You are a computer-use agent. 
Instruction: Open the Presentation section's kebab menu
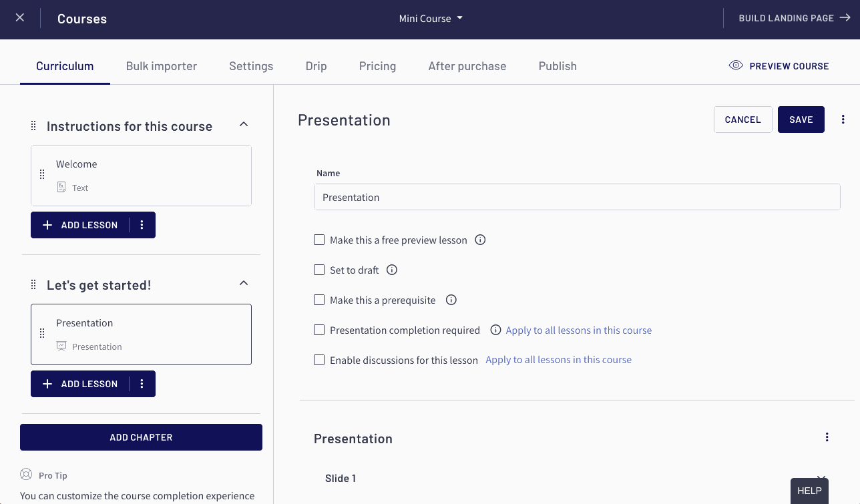827,437
